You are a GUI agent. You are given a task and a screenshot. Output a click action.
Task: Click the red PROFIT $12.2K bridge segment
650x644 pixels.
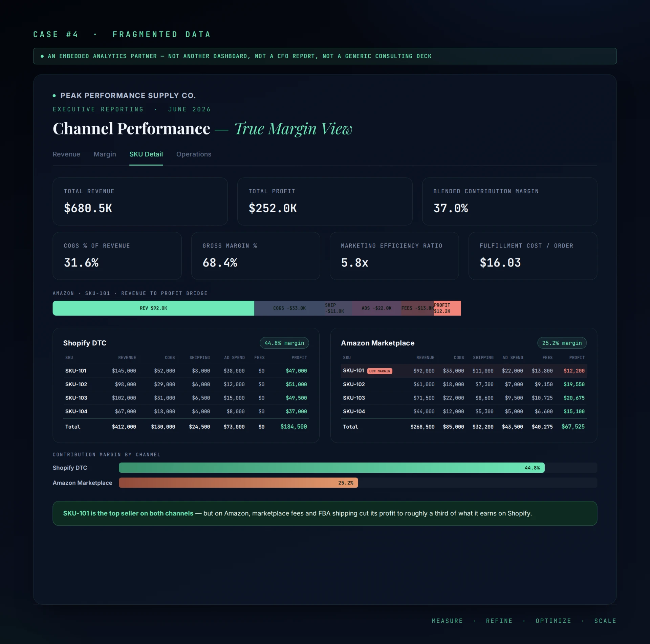447,308
